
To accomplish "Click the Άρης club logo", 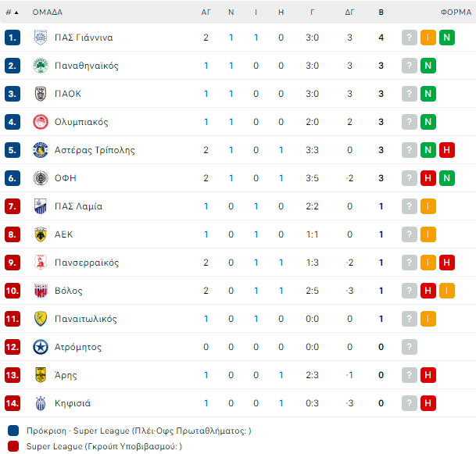I will 41,375.
